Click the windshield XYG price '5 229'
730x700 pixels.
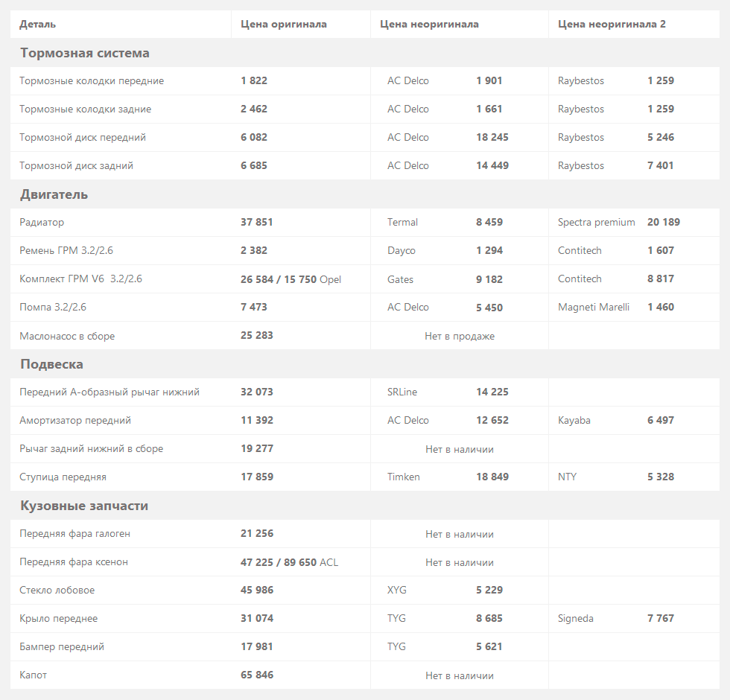489,590
